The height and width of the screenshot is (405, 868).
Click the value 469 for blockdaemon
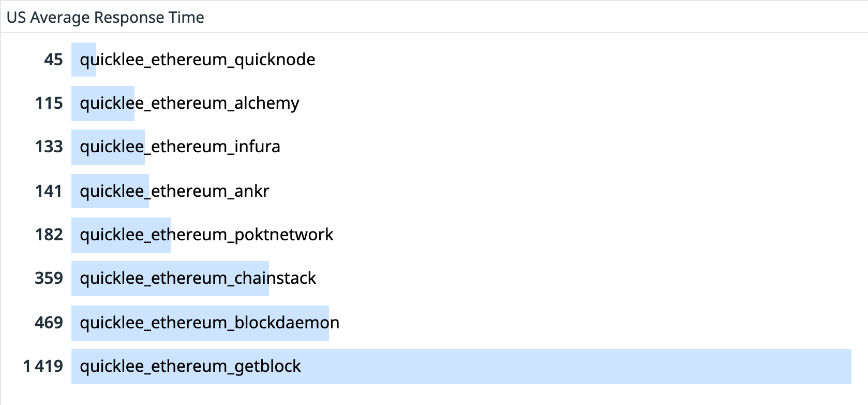[x=49, y=323]
